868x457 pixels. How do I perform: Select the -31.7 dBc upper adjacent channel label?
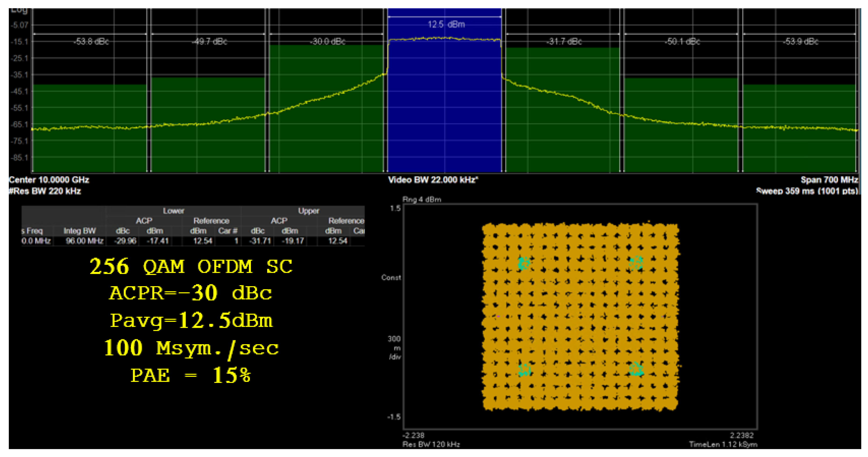click(x=564, y=41)
